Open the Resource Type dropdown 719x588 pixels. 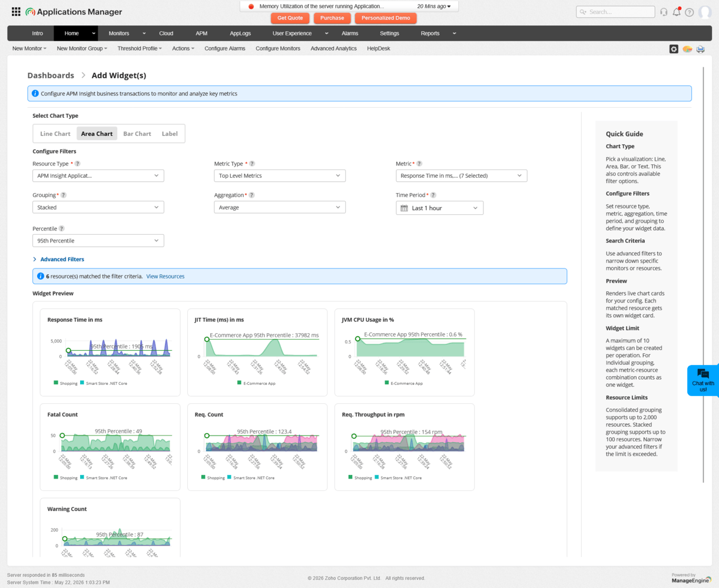pyautogui.click(x=98, y=175)
